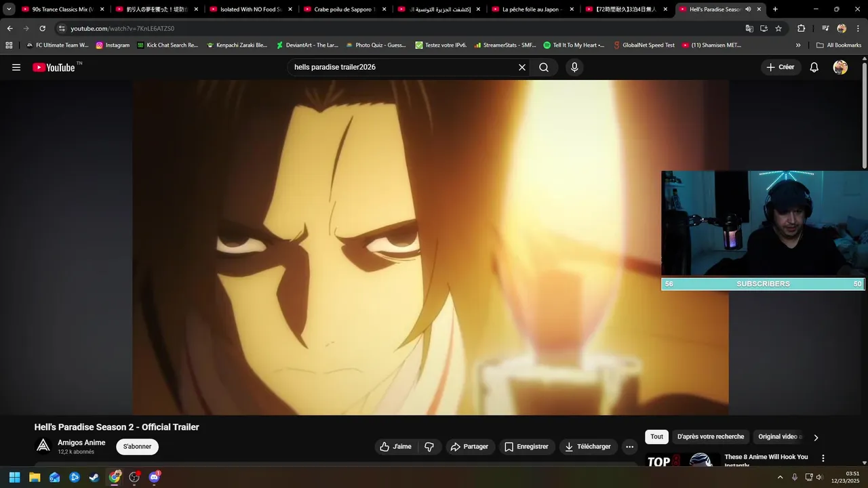Image resolution: width=868 pixels, height=488 pixels.
Task: Start voice search with the microphone
Action: click(574, 67)
